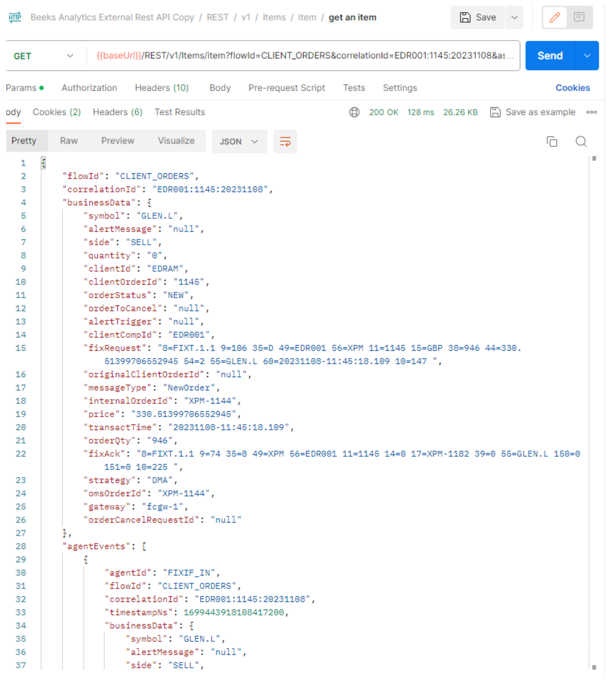Open the JSON format dropdown
The image size is (616, 681).
(239, 142)
